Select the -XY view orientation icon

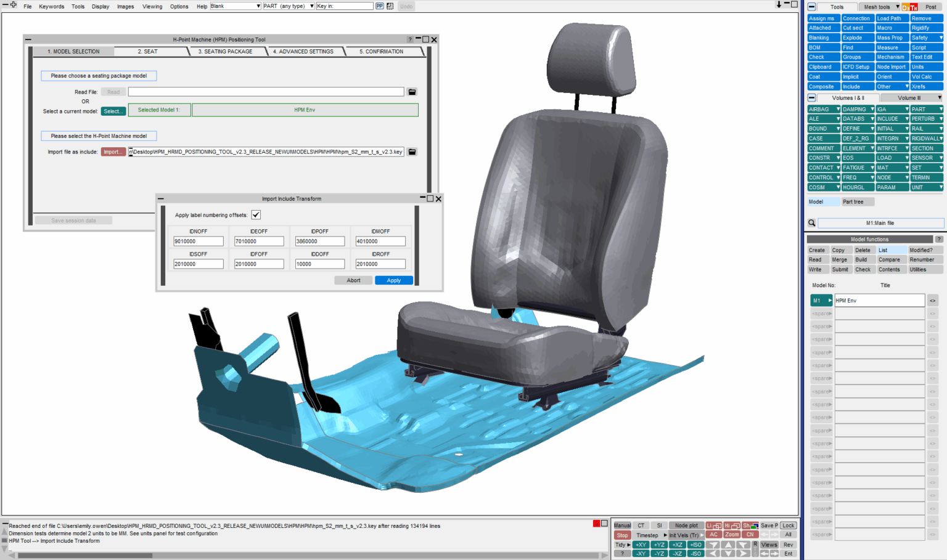pyautogui.click(x=641, y=553)
